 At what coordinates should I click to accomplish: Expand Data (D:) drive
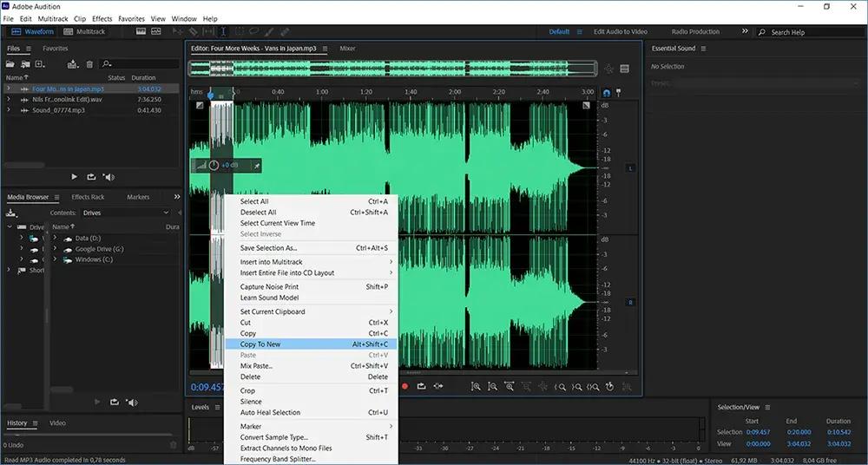click(55, 238)
